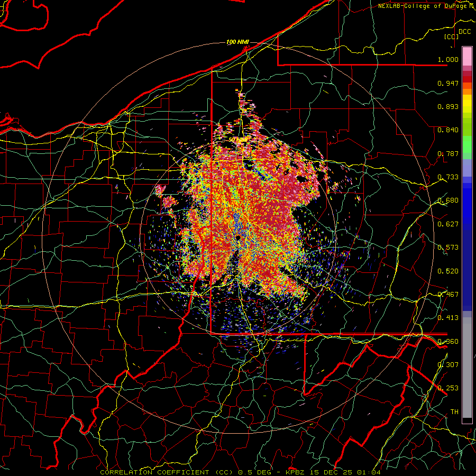Screen dimensions: 476x476
Task: Select the DCC product label
Action: pos(464,32)
